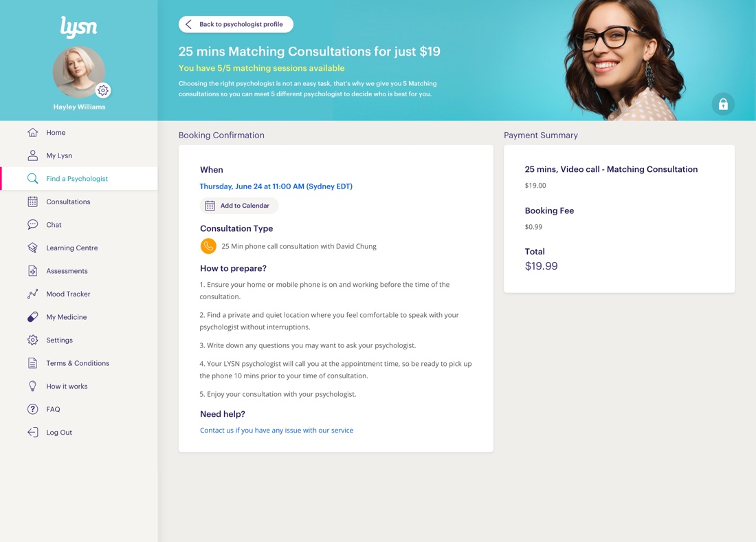Click Hayley Williams profile photo
The image size is (756, 542).
coord(78,72)
